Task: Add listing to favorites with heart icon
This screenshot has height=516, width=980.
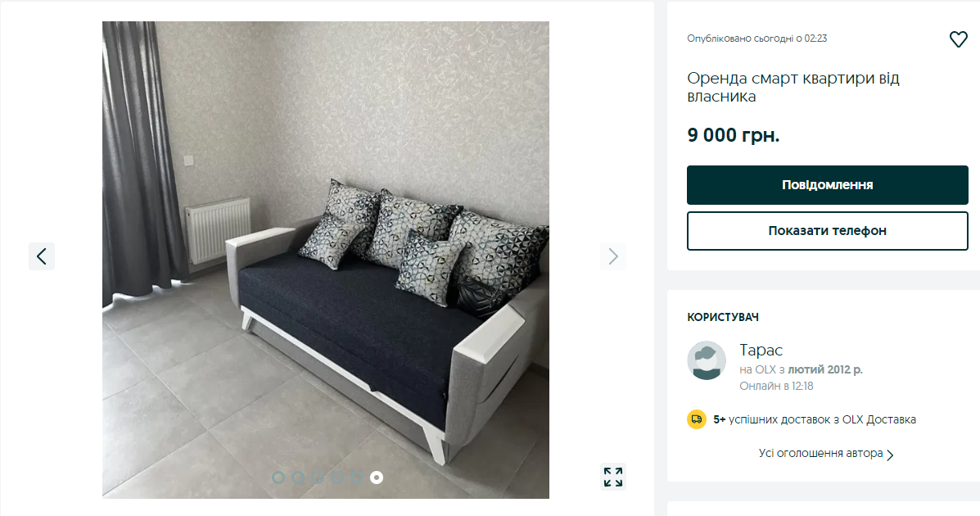Action: coord(958,39)
